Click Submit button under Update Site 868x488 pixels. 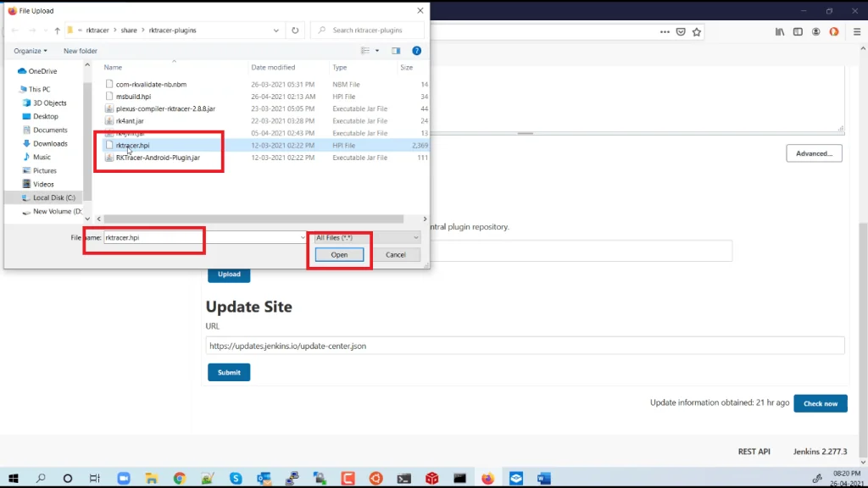(229, 373)
